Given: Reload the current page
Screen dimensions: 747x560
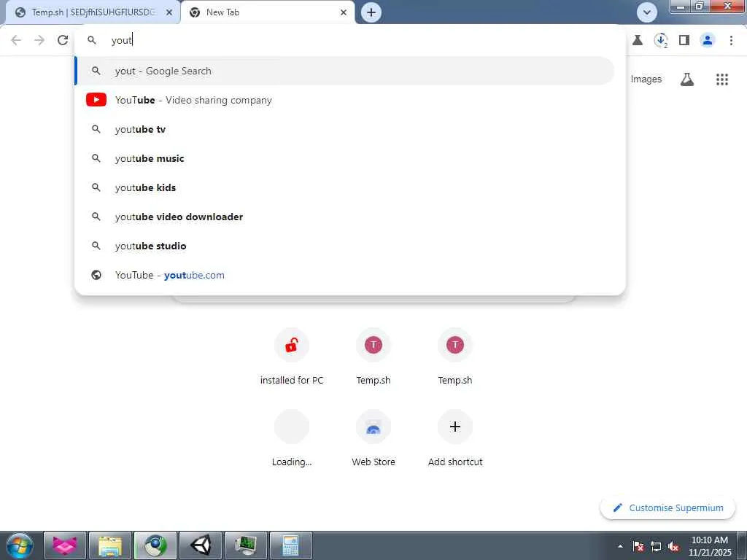Looking at the screenshot, I should coord(63,40).
